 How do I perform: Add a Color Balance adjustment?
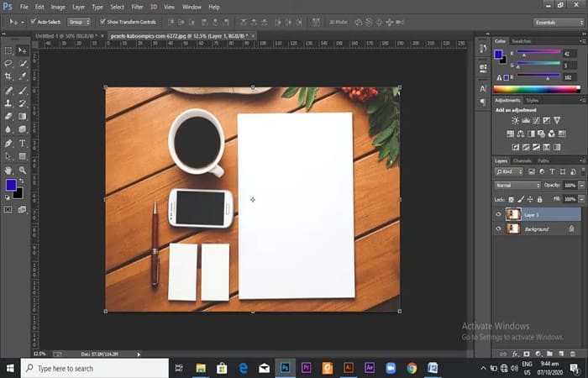pos(521,134)
